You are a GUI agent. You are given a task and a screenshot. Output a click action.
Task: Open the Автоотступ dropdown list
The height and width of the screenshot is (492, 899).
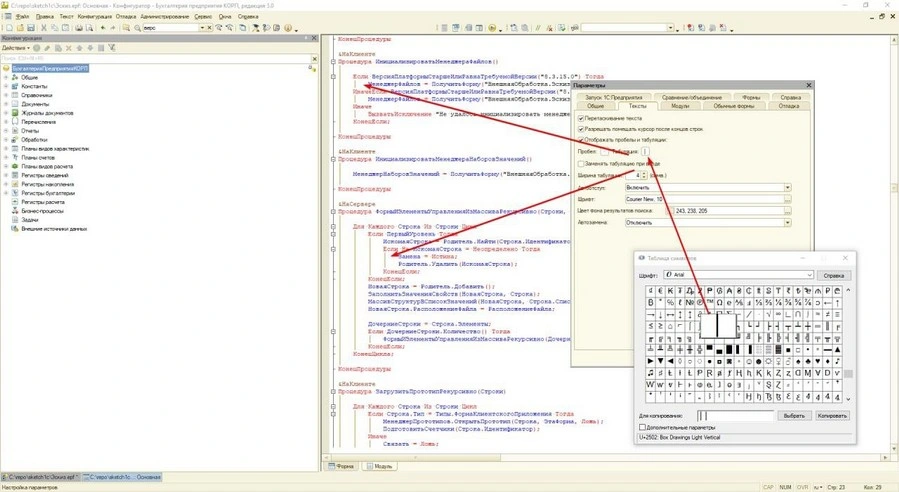(787, 187)
